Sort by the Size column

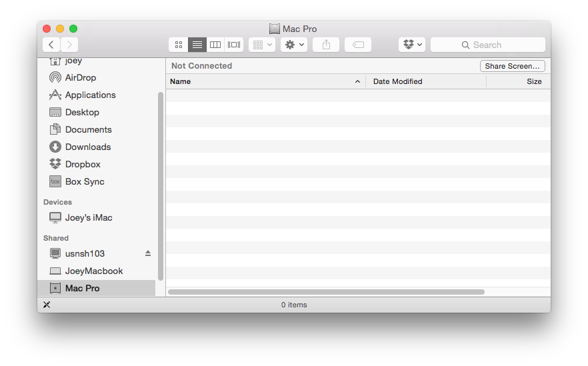pos(519,81)
